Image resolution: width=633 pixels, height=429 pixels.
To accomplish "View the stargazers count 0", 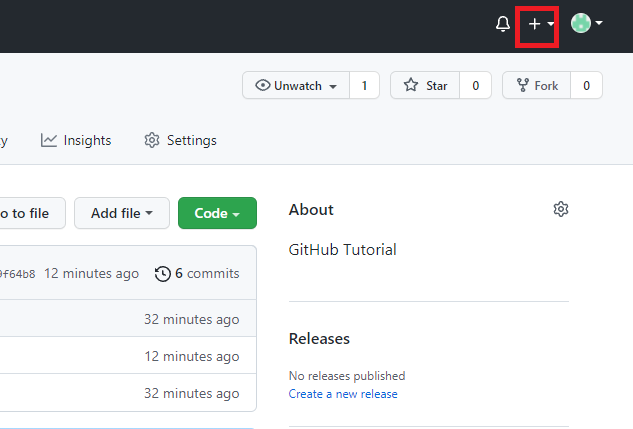I will (x=476, y=86).
